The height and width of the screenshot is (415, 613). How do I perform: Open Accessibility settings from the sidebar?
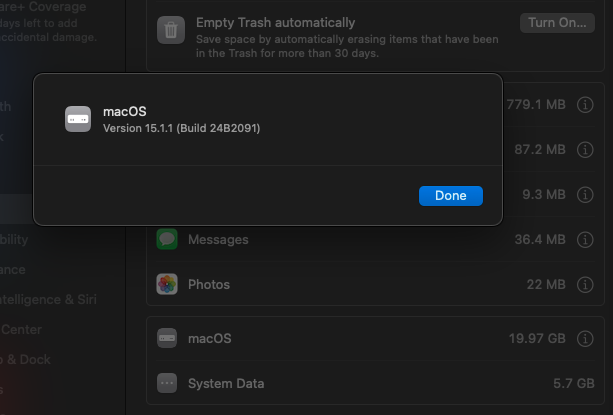[x=20, y=239]
